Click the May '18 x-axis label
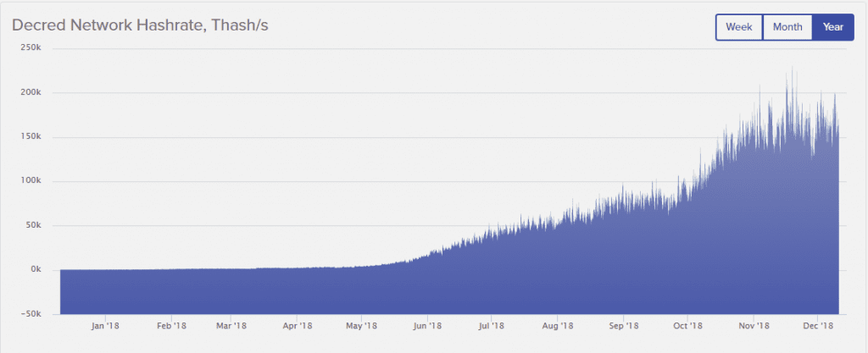This screenshot has width=868, height=353. click(361, 326)
